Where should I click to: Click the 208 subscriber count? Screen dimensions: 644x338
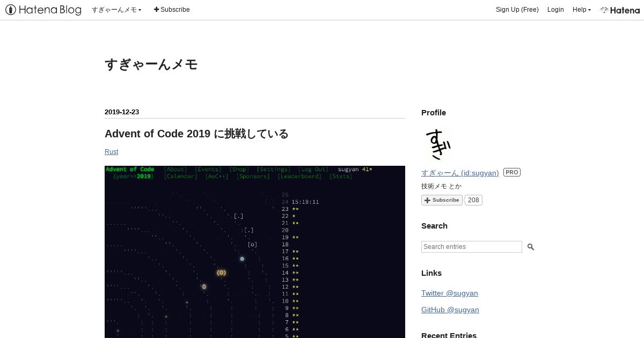(x=473, y=200)
